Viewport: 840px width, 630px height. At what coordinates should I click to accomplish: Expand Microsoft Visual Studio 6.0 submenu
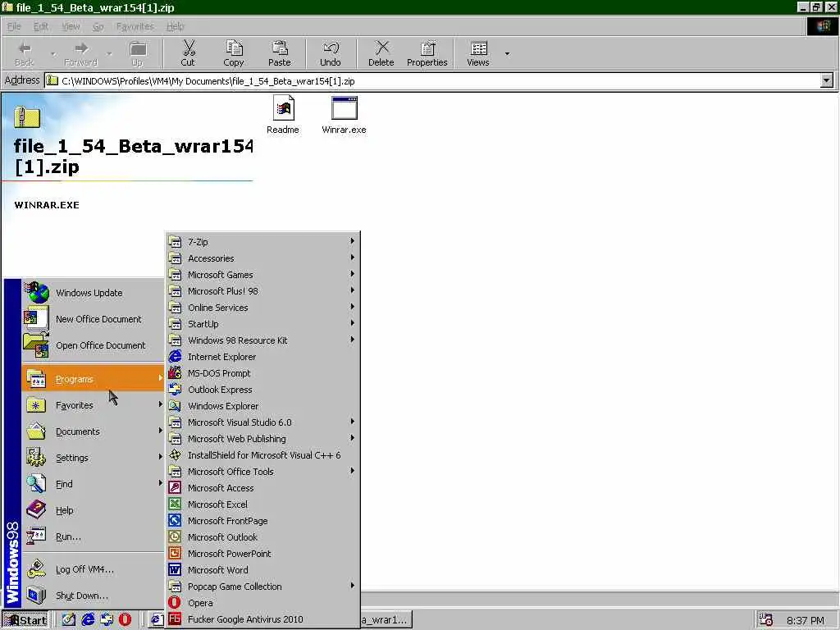(x=262, y=422)
